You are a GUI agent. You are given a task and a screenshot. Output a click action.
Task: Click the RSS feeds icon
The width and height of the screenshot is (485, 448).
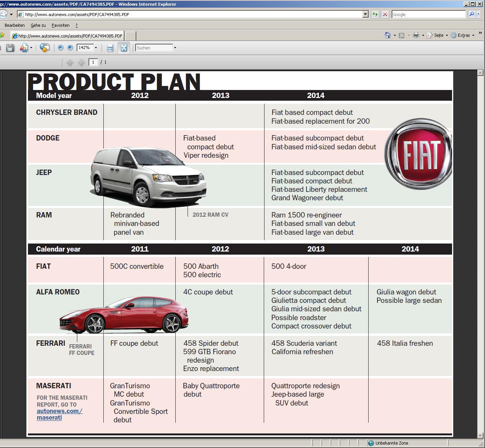[402, 36]
